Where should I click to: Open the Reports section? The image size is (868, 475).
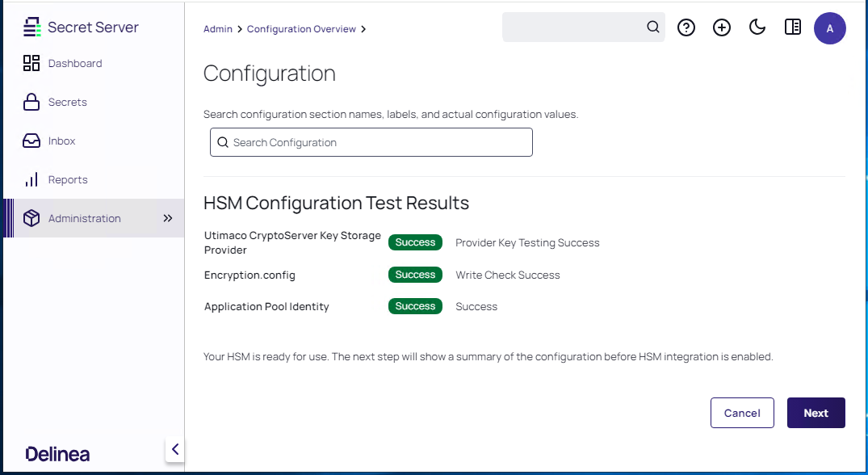pos(67,179)
